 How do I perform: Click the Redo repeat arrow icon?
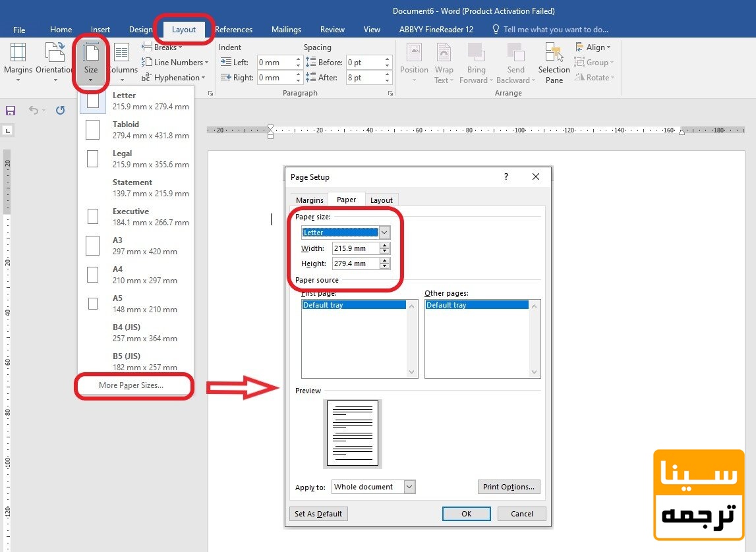click(x=60, y=111)
